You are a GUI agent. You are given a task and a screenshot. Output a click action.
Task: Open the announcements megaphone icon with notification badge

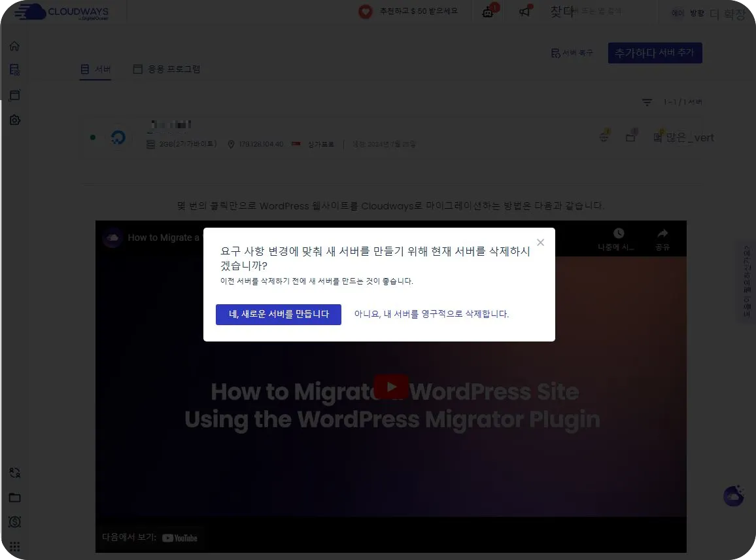[525, 11]
